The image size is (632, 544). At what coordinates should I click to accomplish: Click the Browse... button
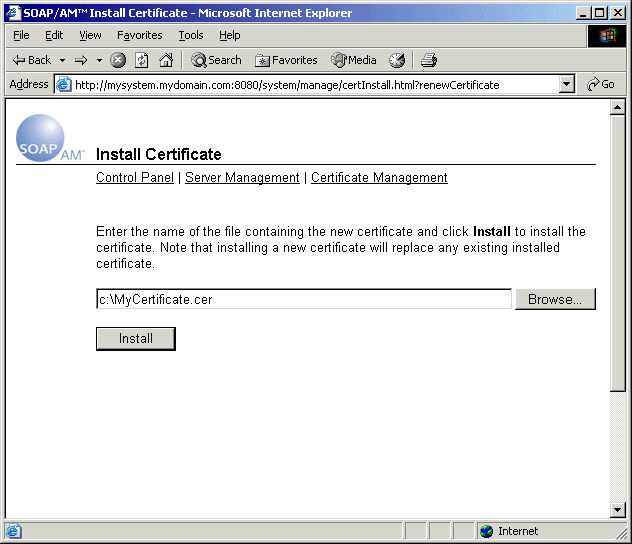(555, 299)
